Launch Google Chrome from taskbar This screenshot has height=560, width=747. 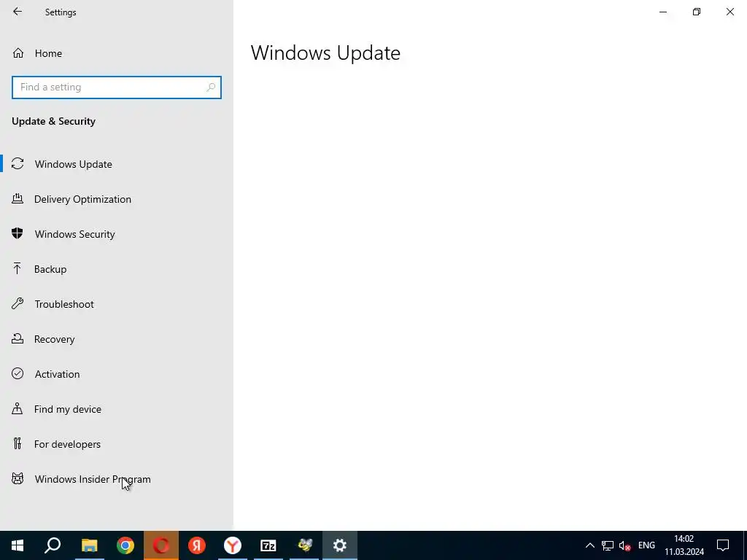125,545
